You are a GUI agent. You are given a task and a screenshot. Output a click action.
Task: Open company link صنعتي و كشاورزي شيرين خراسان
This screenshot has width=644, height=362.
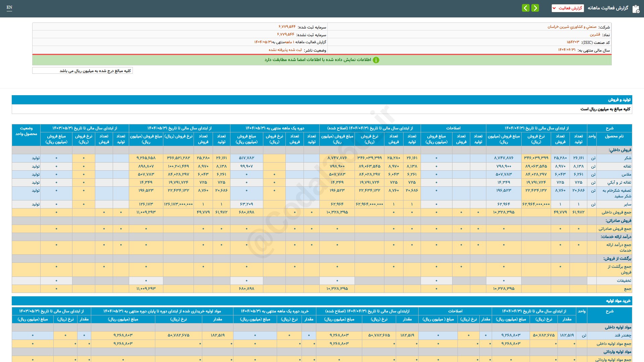(x=572, y=27)
